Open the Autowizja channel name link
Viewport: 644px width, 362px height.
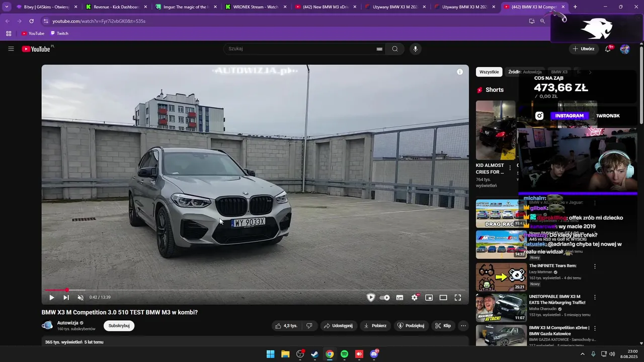[x=67, y=323]
